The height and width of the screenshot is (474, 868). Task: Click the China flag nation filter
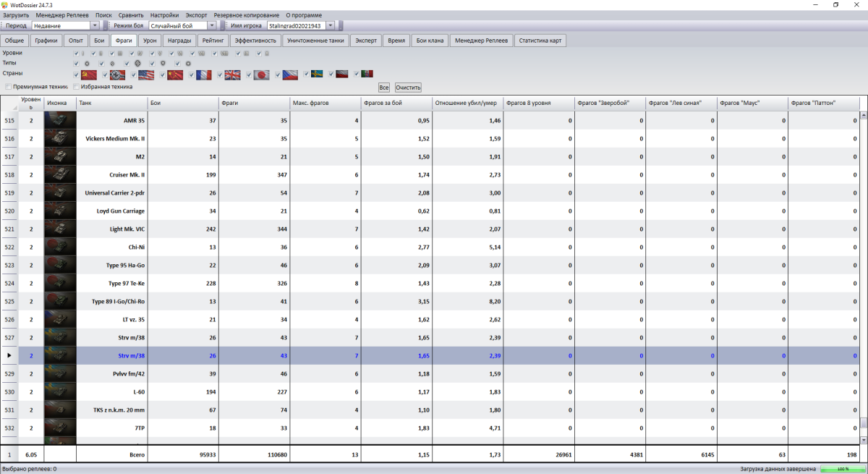tap(175, 75)
